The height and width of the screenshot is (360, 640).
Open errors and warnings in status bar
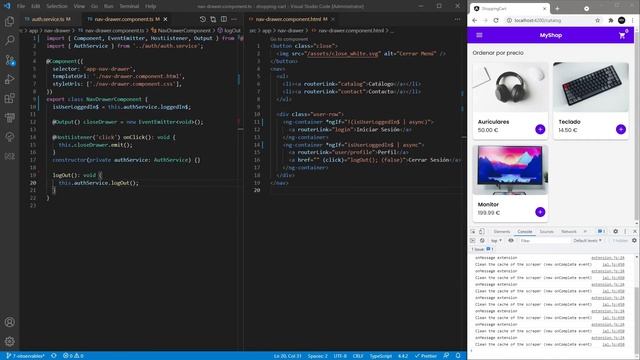pyautogui.click(x=73, y=356)
